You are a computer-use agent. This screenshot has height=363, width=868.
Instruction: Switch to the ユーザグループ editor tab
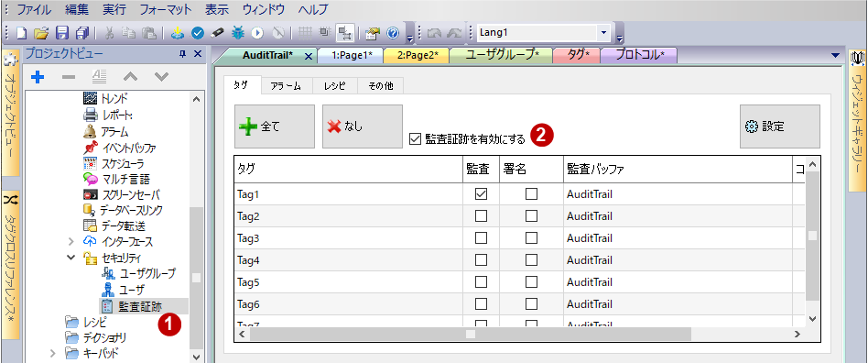[502, 55]
